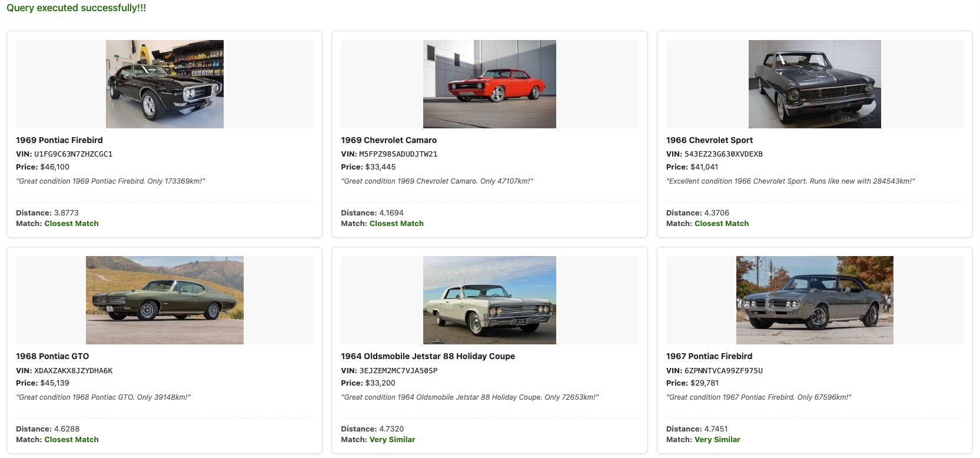Click the price $29,781
This screenshot has height=458, width=980.
coord(705,383)
